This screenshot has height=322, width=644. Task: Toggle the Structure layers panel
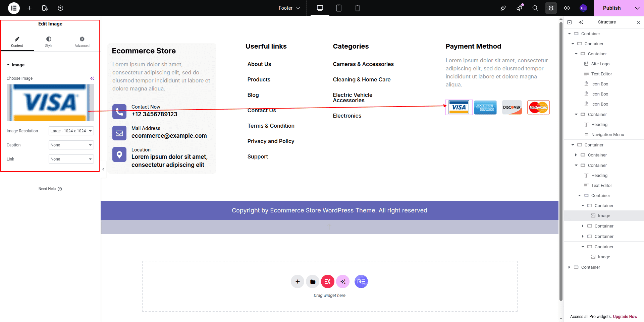(x=551, y=8)
